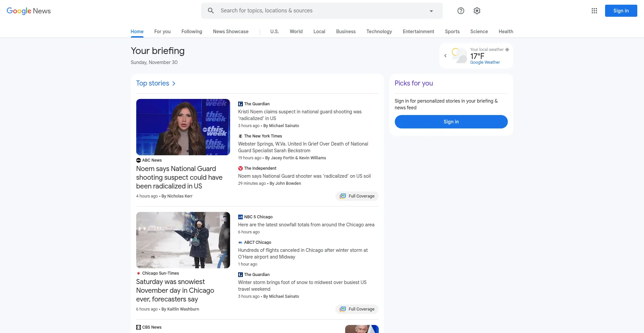Click the search magnifier icon
Image resolution: width=644 pixels, height=333 pixels.
coord(211,11)
